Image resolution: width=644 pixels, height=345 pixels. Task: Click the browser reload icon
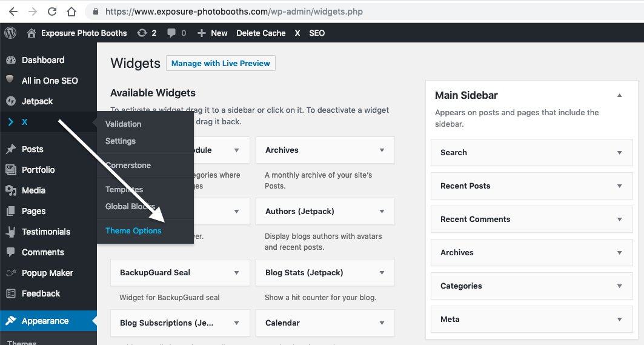click(x=52, y=12)
